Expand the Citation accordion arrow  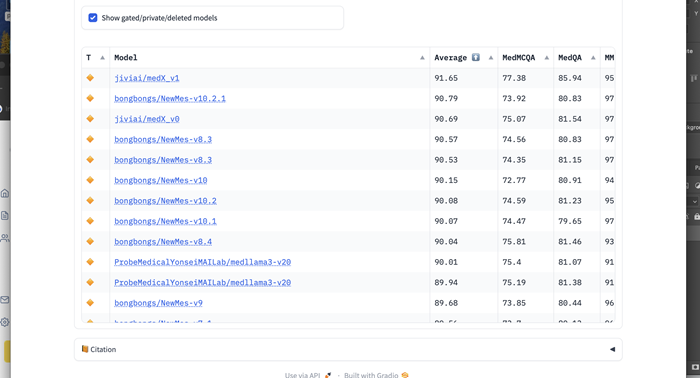click(612, 349)
